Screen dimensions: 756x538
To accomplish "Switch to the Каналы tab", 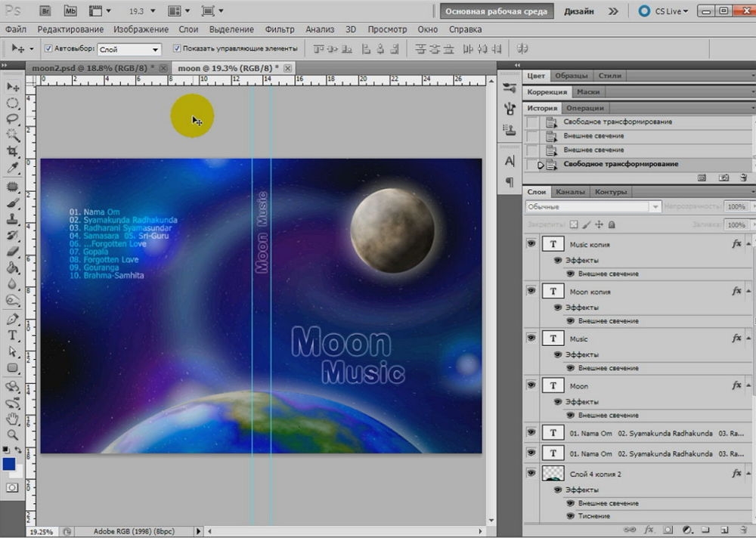I will point(570,192).
